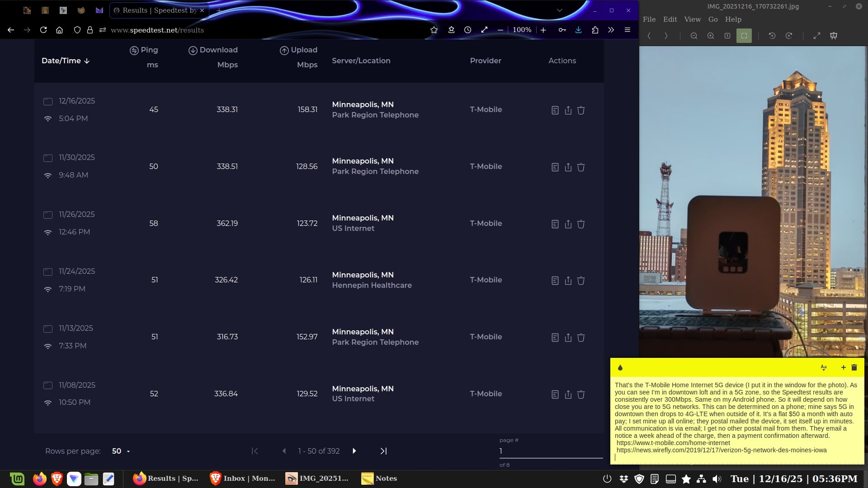Share the 12/16/2025 speedtest result
Screen dimensions: 868x488
[568, 110]
